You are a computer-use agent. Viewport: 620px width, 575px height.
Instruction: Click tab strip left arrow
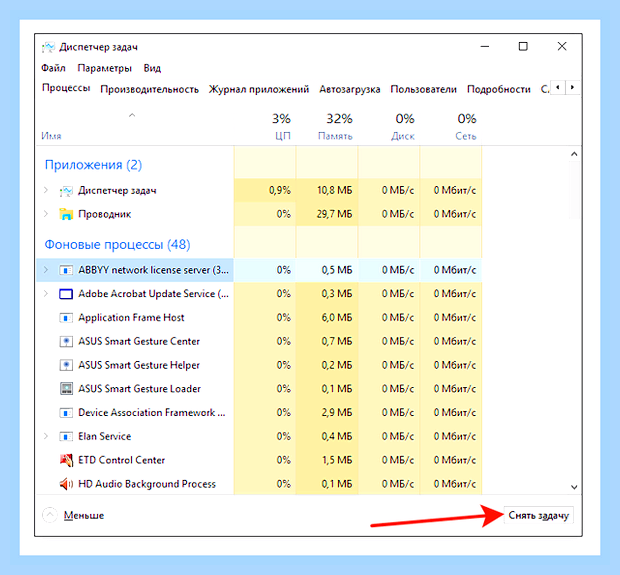(558, 87)
